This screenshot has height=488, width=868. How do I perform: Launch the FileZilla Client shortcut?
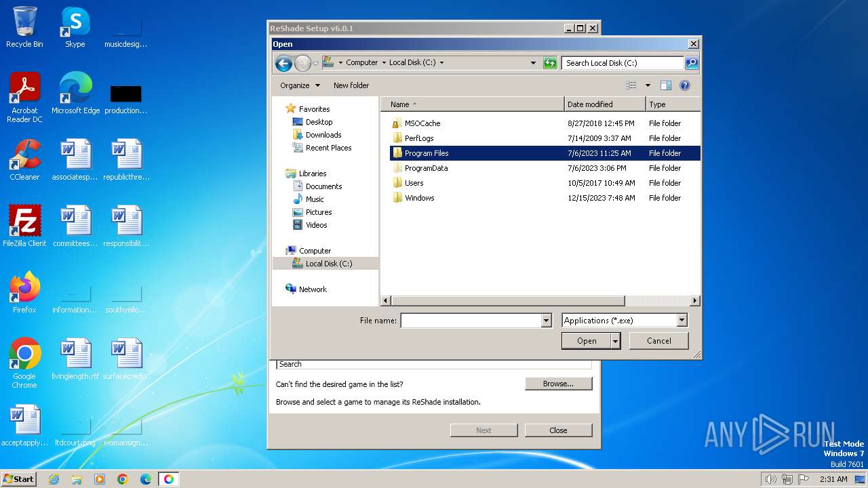(x=24, y=226)
